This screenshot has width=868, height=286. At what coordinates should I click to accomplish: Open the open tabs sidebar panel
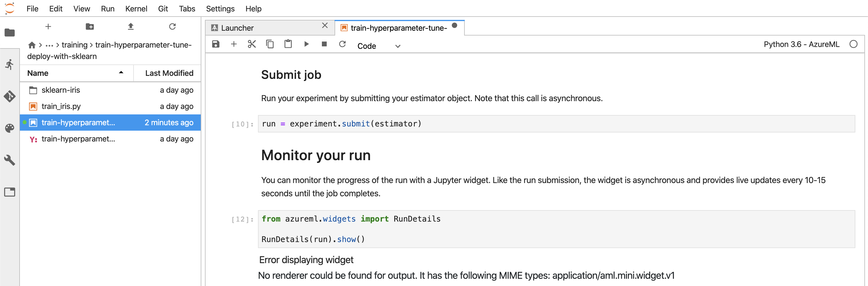pyautogui.click(x=10, y=192)
